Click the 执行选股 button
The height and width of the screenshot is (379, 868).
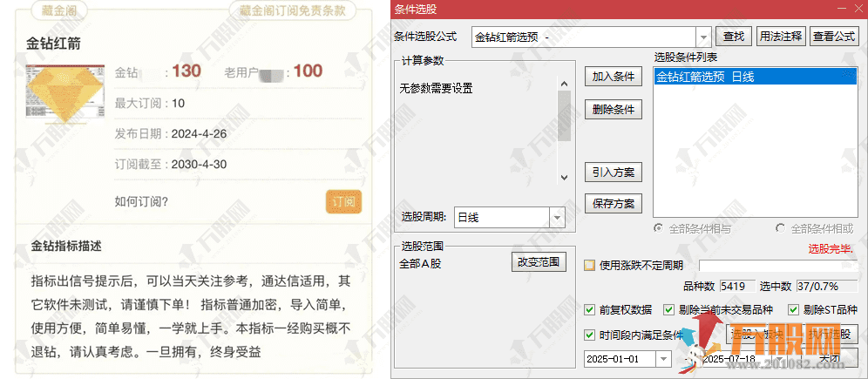(x=830, y=334)
